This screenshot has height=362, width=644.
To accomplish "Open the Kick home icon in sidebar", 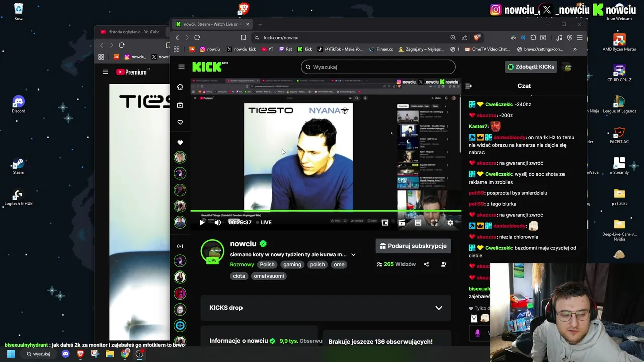I will (180, 87).
